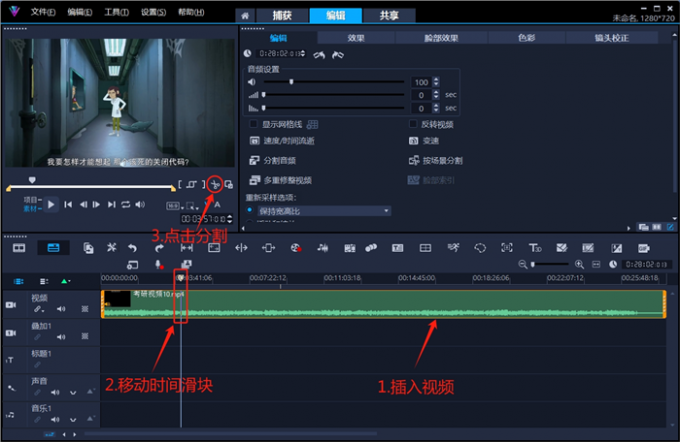Adjust preview timecode spinner arrows
This screenshot has height=442, width=680.
pyautogui.click(x=230, y=219)
